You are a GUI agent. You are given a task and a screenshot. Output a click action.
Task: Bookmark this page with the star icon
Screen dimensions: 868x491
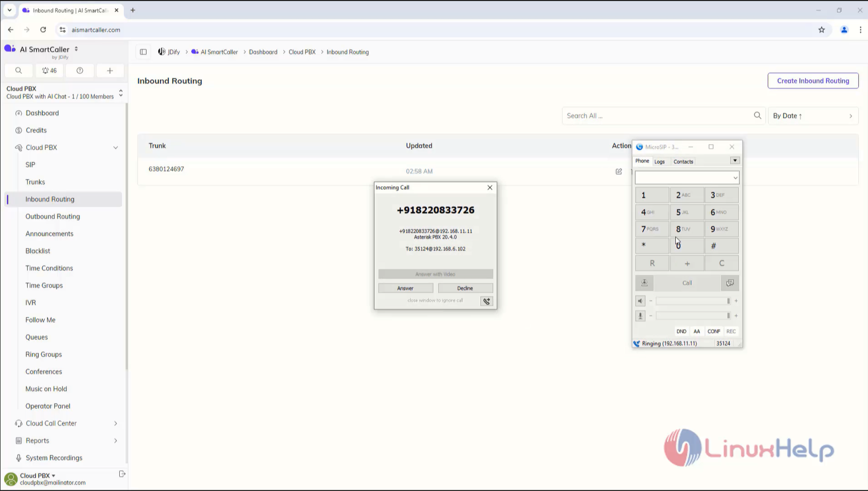[x=822, y=30]
